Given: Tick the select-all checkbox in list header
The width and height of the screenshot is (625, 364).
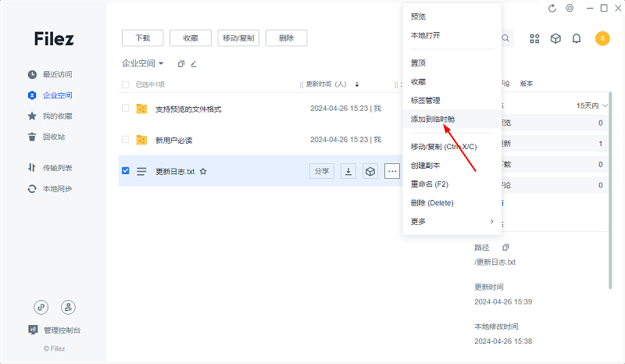Looking at the screenshot, I should pos(126,84).
